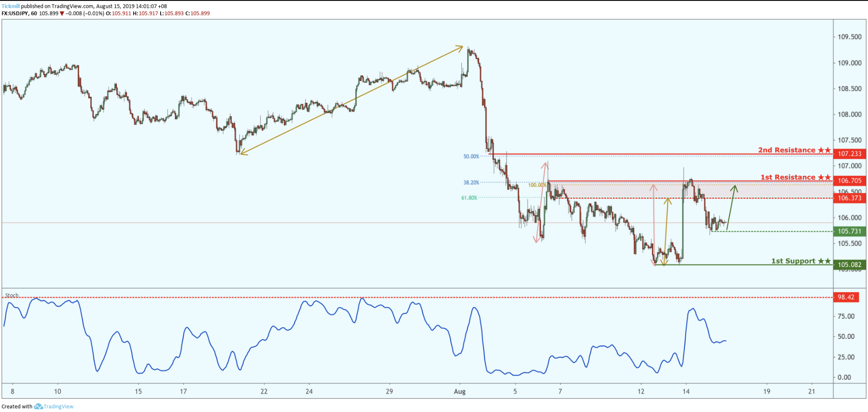This screenshot has width=868, height=412.
Task: Click the red down-triangle change indicator
Action: [x=62, y=14]
